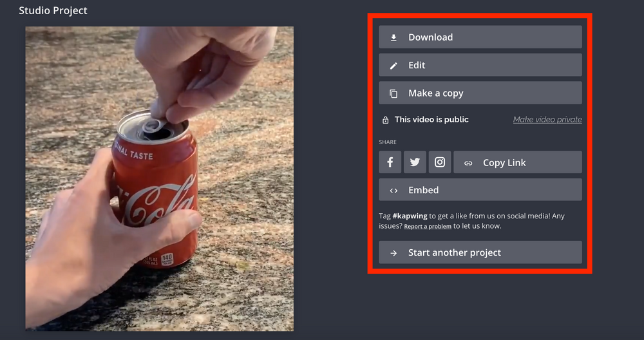Share the video on Twitter
Image resolution: width=644 pixels, height=340 pixels.
(415, 162)
